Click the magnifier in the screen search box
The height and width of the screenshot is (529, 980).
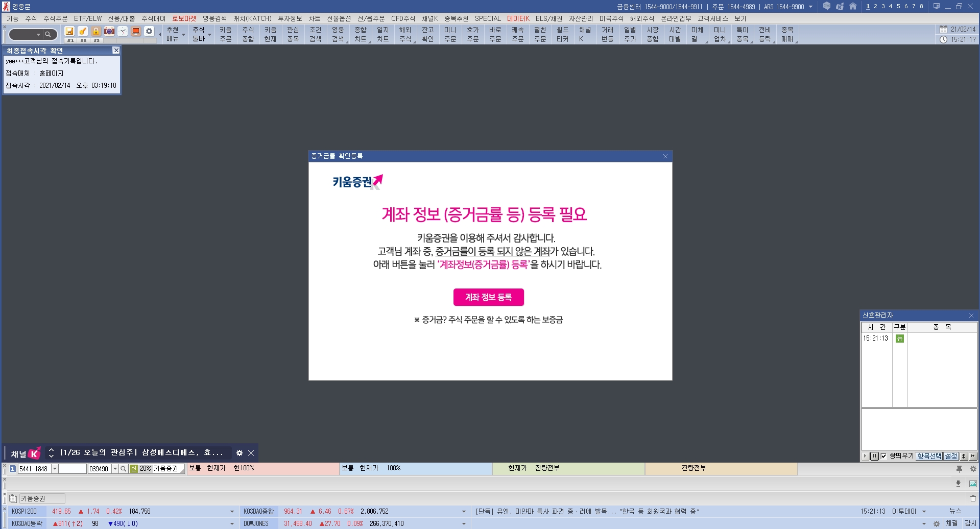click(x=48, y=34)
